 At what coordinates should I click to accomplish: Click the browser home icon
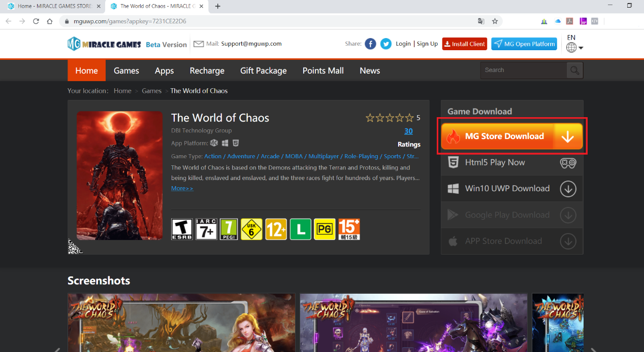50,21
